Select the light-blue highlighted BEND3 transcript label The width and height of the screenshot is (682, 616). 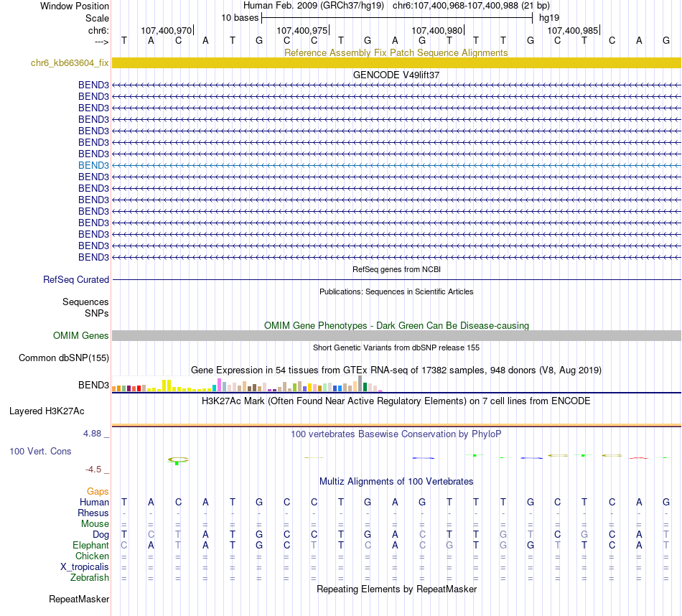tap(93, 165)
